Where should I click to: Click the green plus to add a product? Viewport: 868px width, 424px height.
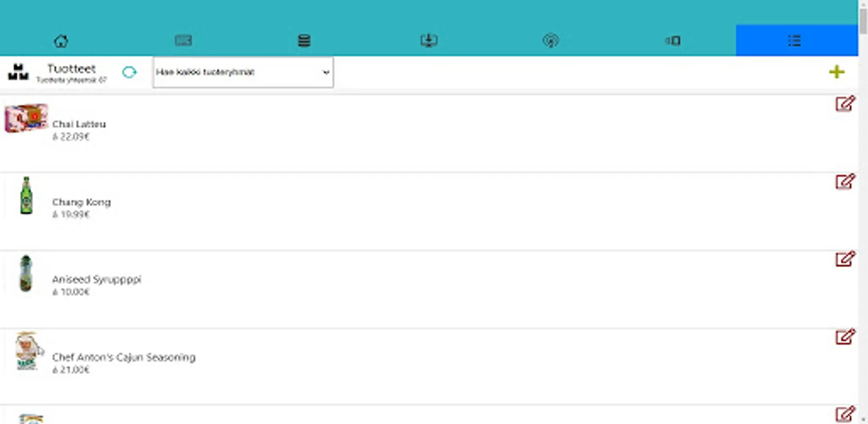click(x=838, y=72)
